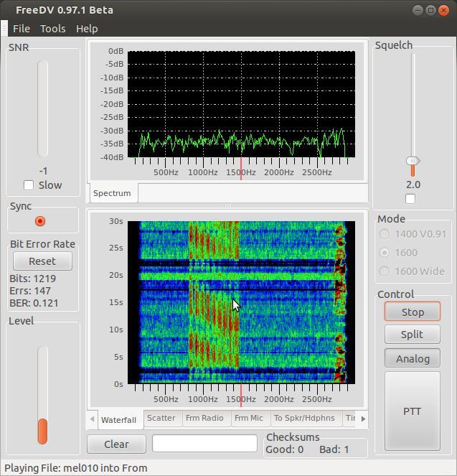Click the SNR gauge bar
This screenshot has width=457, height=476.
point(43,108)
